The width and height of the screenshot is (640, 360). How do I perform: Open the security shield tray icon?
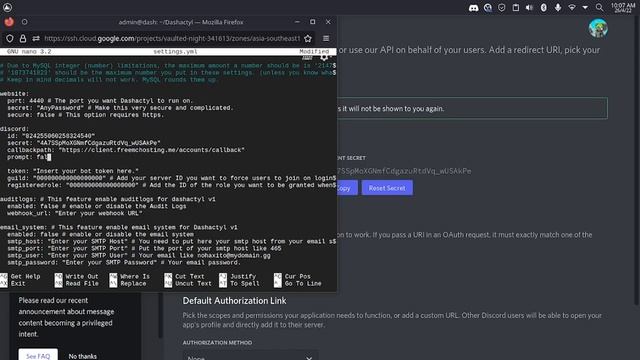(x=502, y=7)
